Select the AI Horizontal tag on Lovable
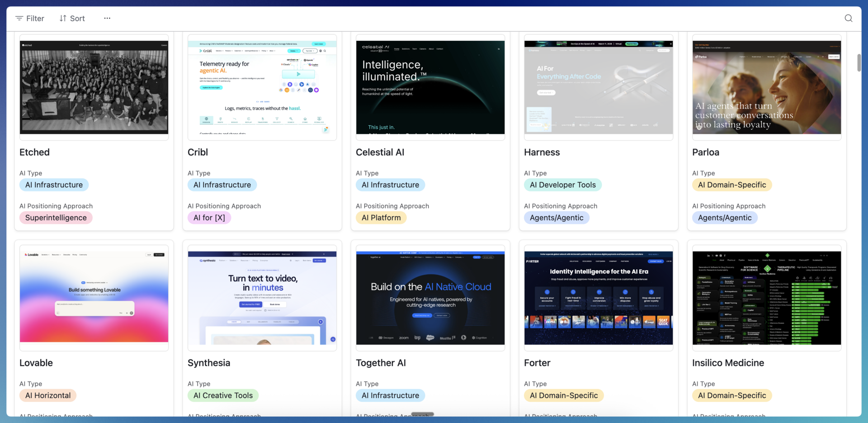 [48, 395]
